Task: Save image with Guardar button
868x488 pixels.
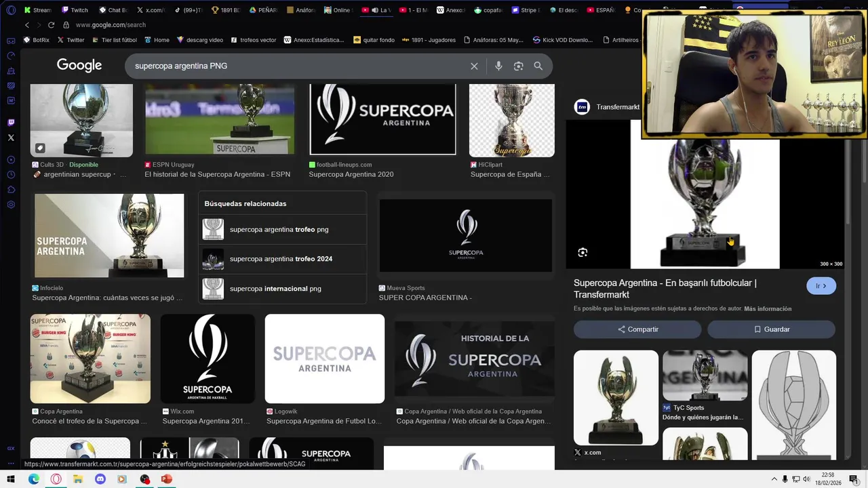Action: [771, 329]
